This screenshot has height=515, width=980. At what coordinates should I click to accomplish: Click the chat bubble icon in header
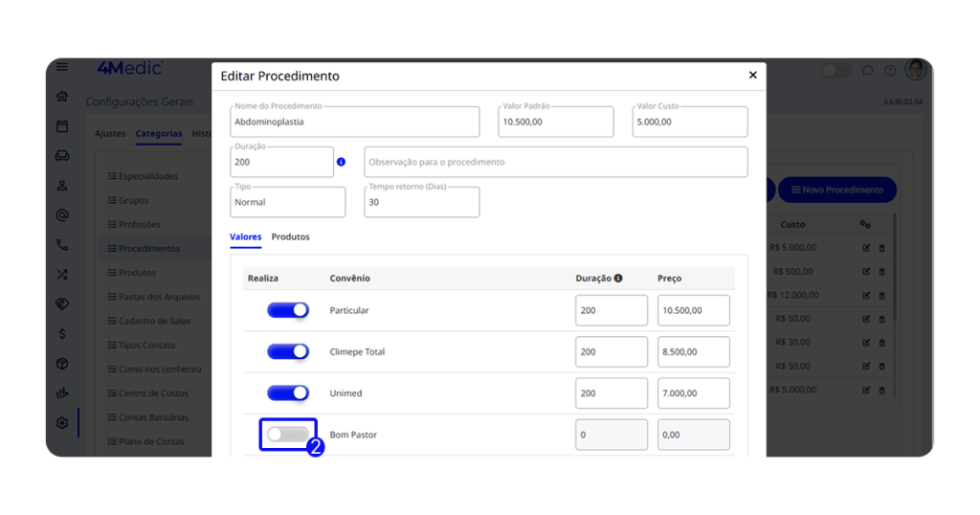(x=868, y=71)
